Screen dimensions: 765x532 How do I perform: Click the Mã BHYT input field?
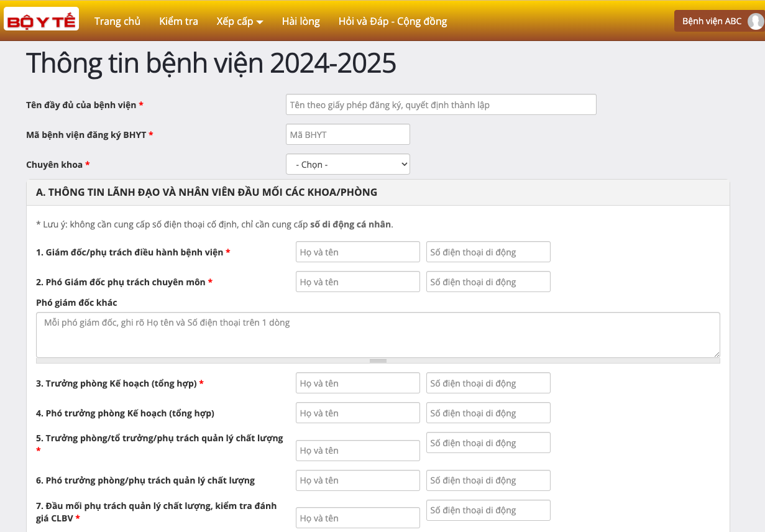coord(347,135)
